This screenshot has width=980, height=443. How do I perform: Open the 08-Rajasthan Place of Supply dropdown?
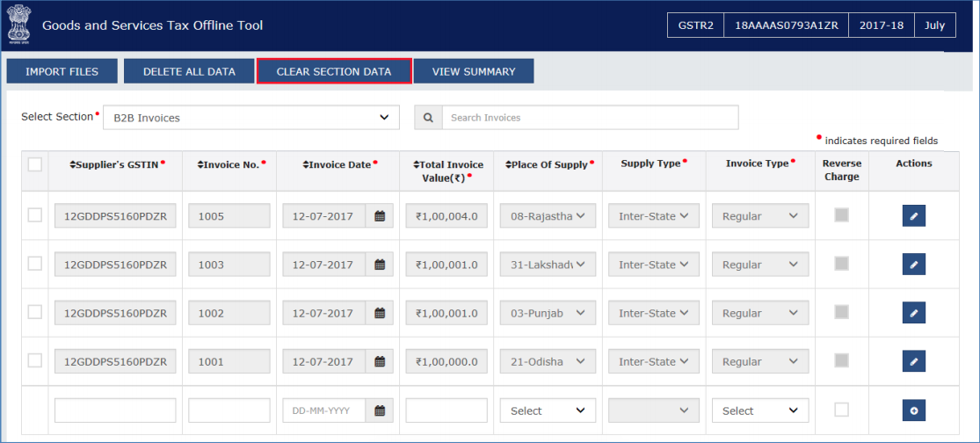[x=548, y=216]
